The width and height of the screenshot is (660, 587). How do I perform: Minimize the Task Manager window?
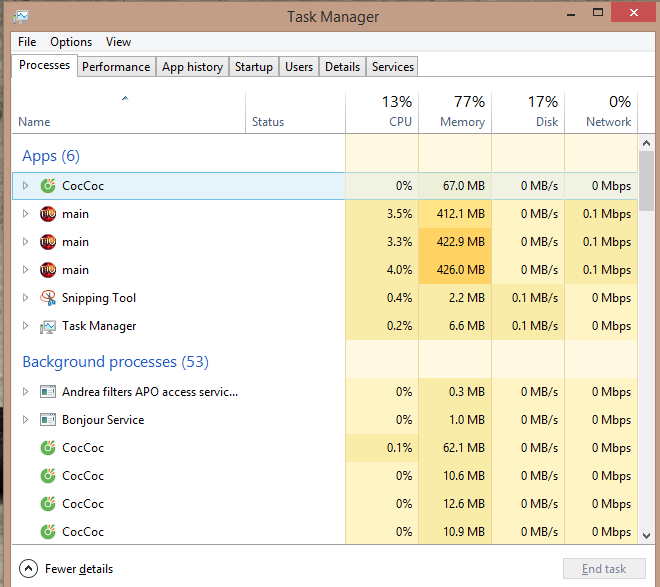tap(571, 13)
